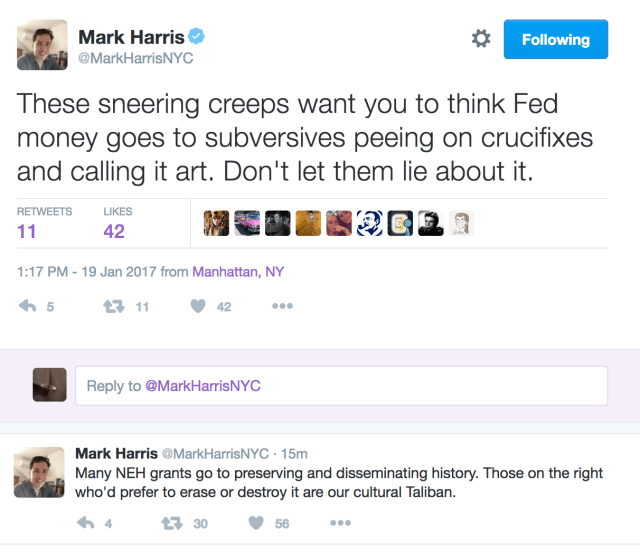The height and width of the screenshot is (552, 640).
Task: Click the Reply to @MarkHarrisNYC field
Action: point(341,386)
